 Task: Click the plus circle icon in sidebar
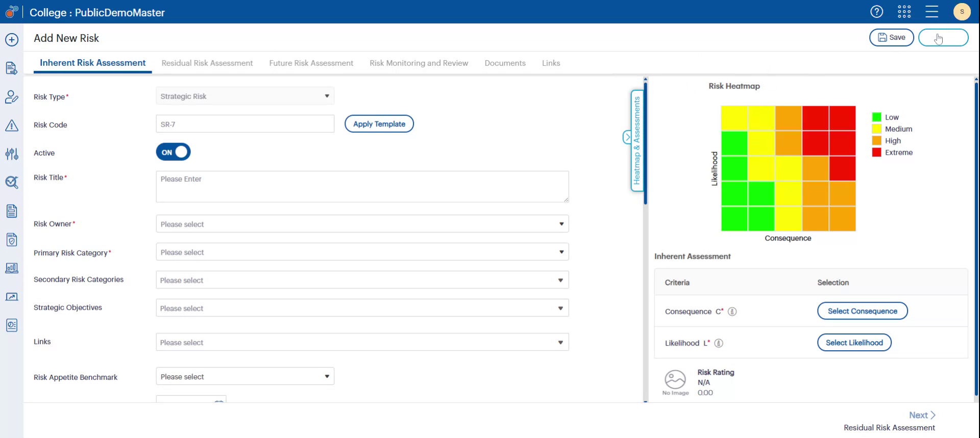pos(12,40)
